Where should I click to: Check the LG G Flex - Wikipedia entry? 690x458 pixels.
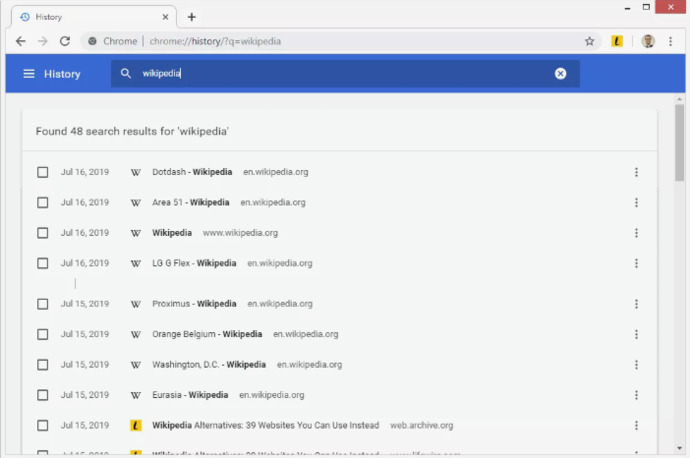pyautogui.click(x=43, y=263)
